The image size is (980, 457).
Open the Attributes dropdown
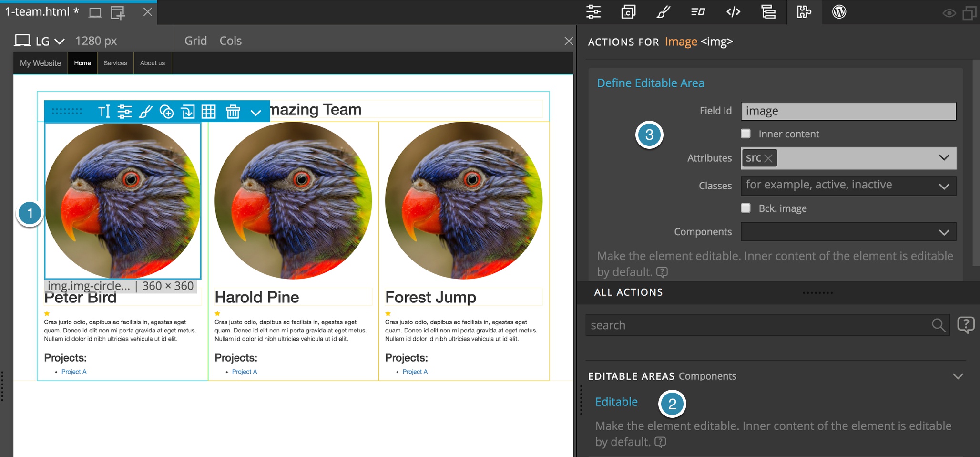(x=944, y=158)
